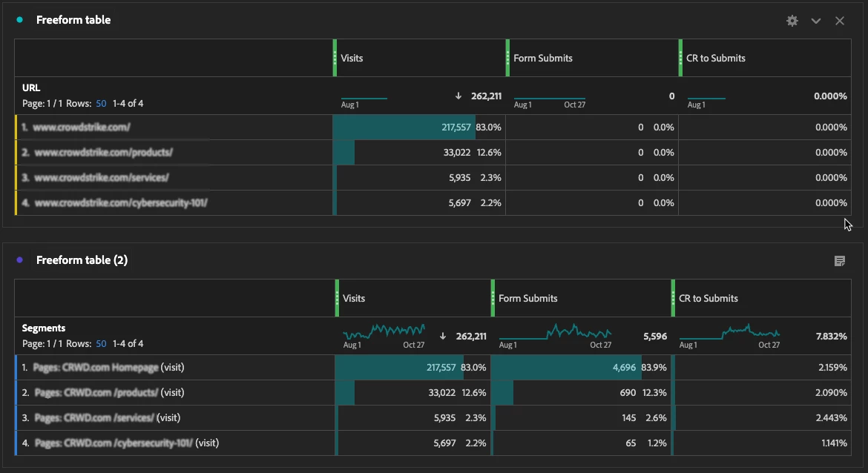The height and width of the screenshot is (473, 868).
Task: Change Rows 50 setting in URL table
Action: click(101, 104)
